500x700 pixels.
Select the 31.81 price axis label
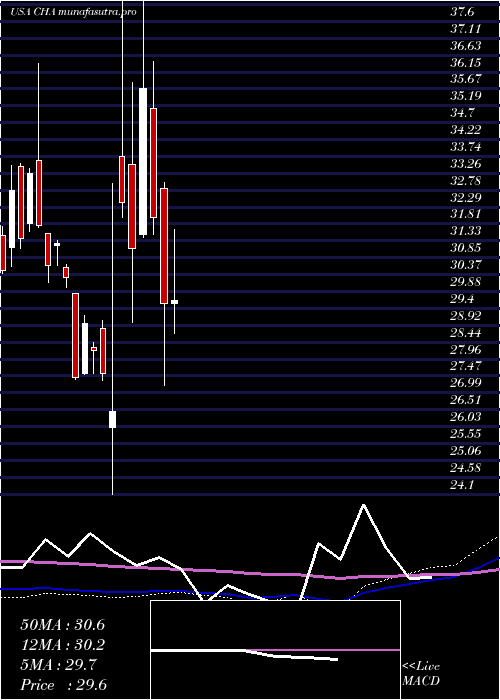click(466, 214)
